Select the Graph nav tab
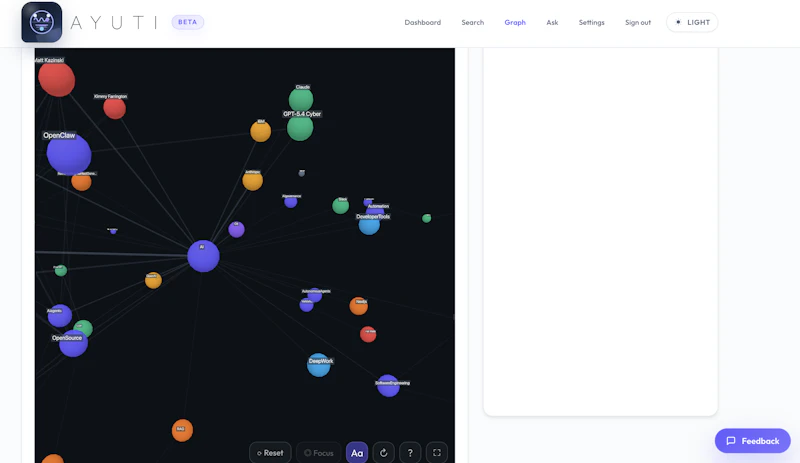 tap(515, 22)
